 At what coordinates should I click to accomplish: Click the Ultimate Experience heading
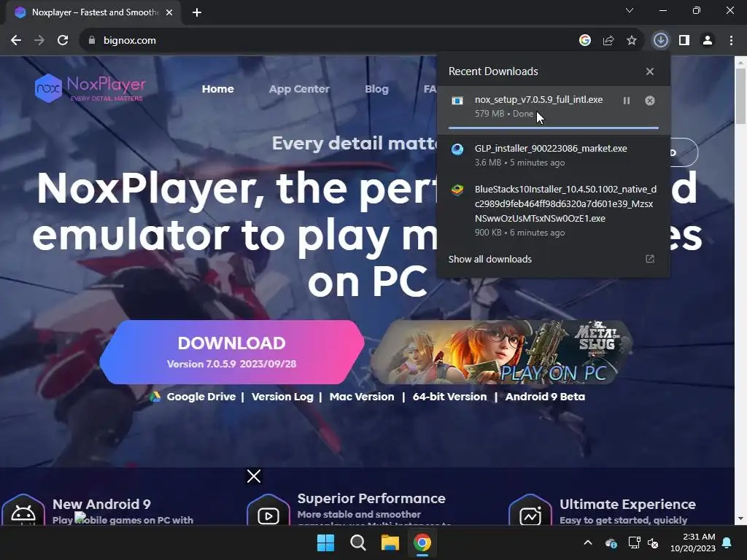[627, 505]
